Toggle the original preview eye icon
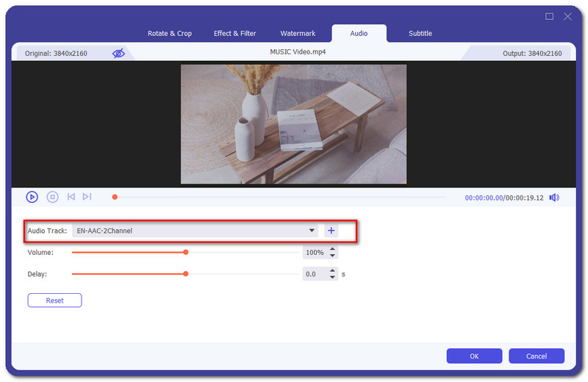This screenshot has height=382, width=588. point(118,53)
